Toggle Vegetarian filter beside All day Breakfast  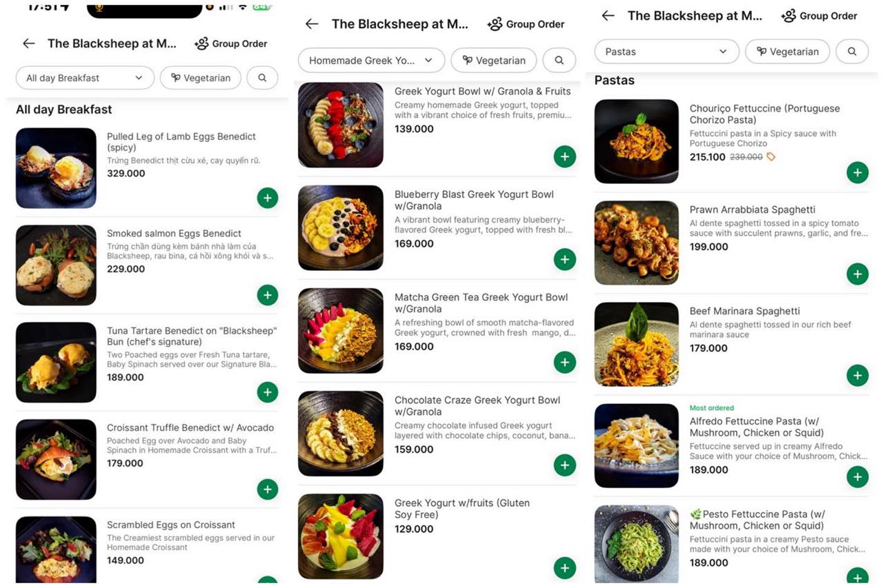point(201,78)
